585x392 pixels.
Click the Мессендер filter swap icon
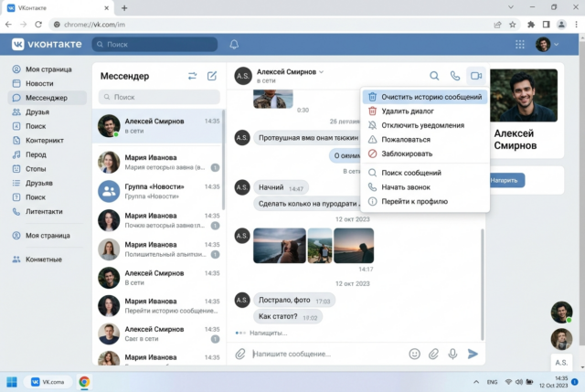click(x=192, y=76)
